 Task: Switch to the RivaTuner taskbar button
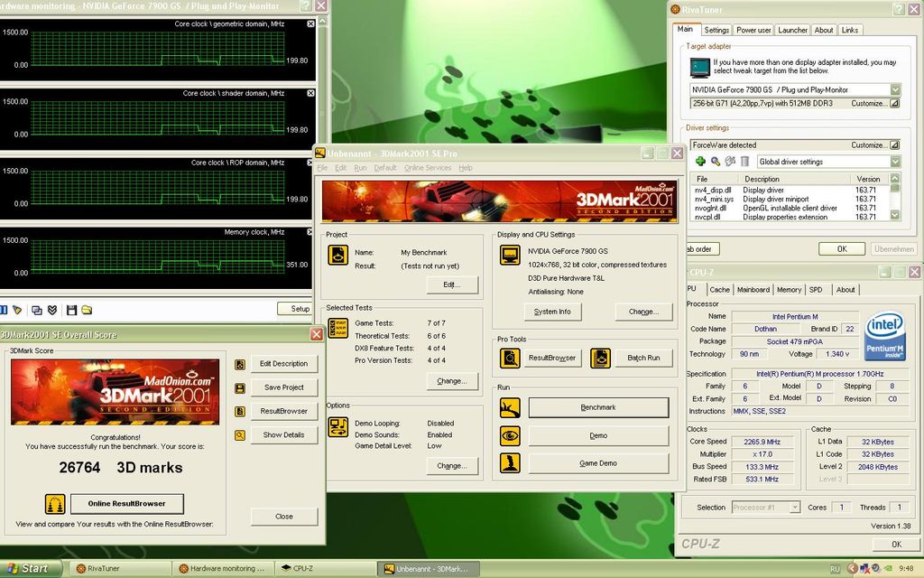(121, 569)
